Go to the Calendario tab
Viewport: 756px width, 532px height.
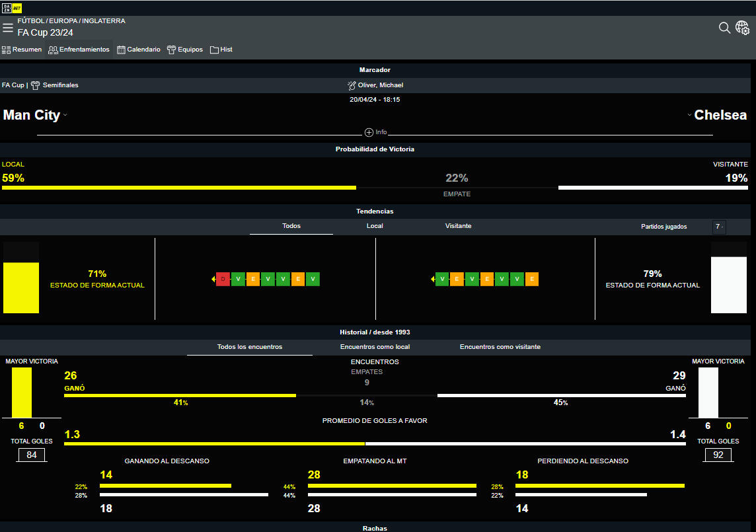[x=139, y=50]
